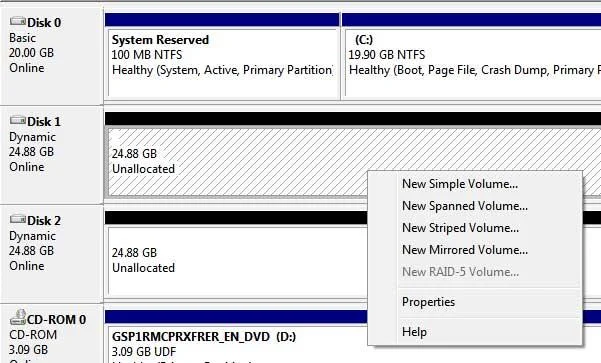
Task: Click 'CD-ROM' type text under CD-ROM 0
Action: point(33,335)
